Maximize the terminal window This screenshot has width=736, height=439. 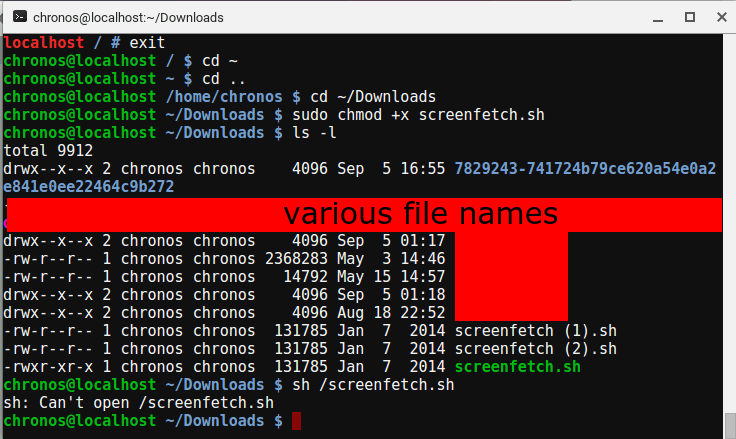(x=689, y=17)
